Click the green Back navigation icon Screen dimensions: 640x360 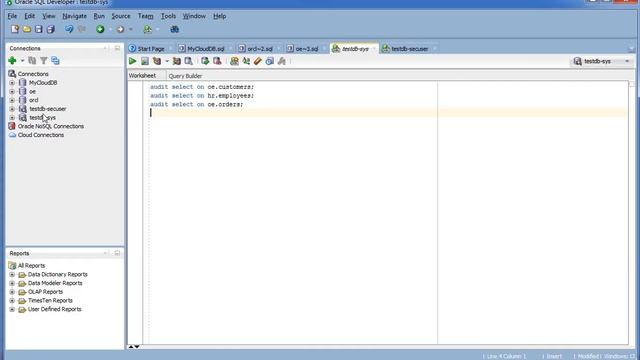pyautogui.click(x=100, y=29)
